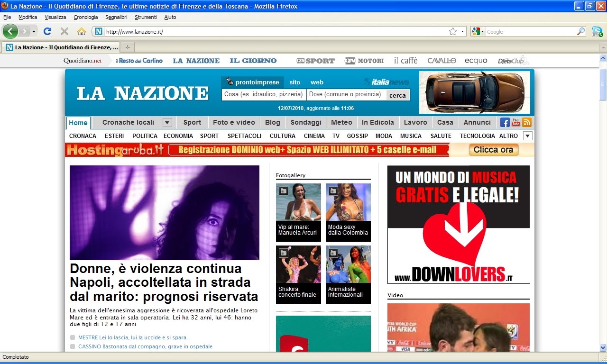The width and height of the screenshot is (607, 364).
Task: Go back with the green back arrow
Action: 10,31
